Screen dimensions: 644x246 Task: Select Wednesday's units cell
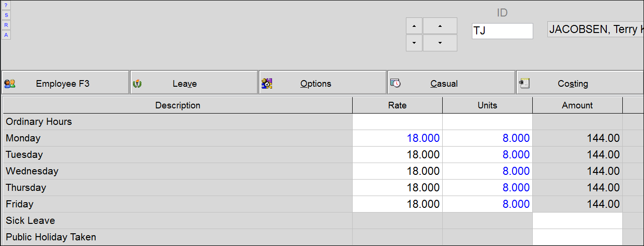(487, 171)
